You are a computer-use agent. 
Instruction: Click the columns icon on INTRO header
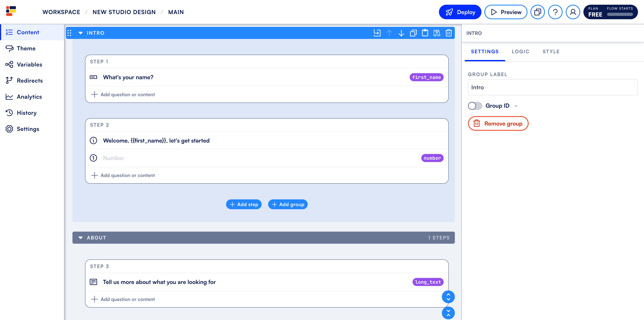pyautogui.click(x=437, y=33)
